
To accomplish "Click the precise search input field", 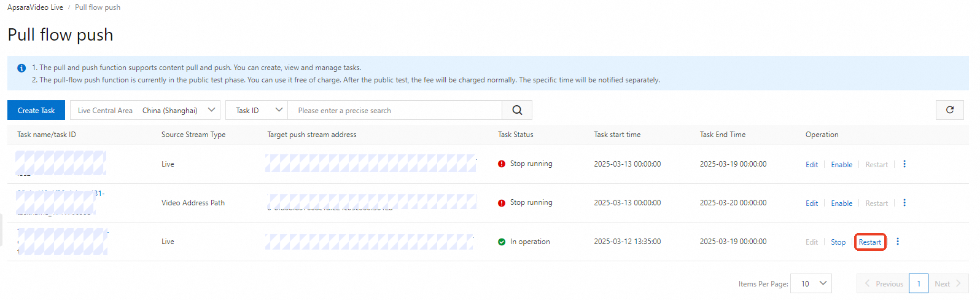I will 394,111.
